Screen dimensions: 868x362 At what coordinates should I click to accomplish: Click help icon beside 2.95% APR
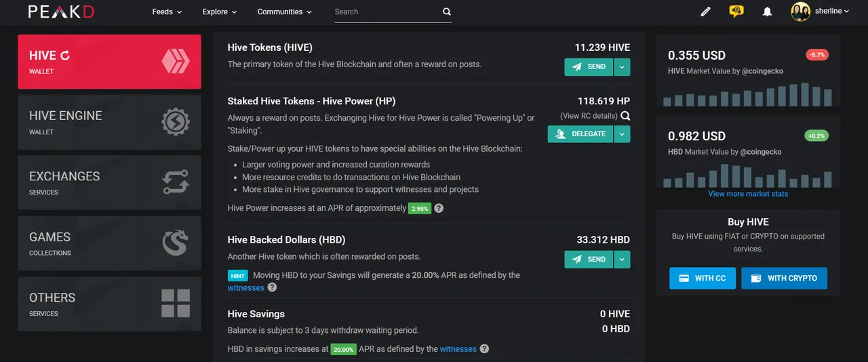click(x=439, y=208)
